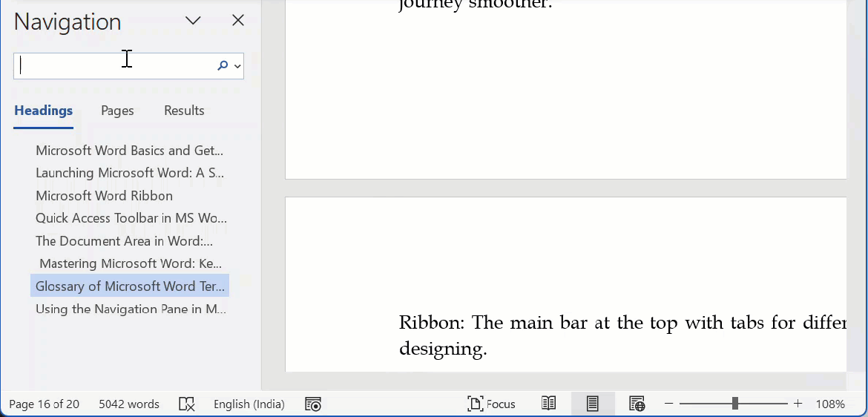Viewport: 868px width, 417px height.
Task: Click the proofing spelling check icon
Action: pos(187,404)
